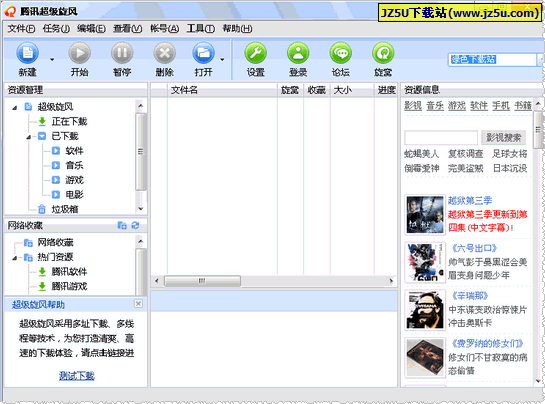Select the 电影 folder under 已下载
The image size is (545, 404).
click(x=74, y=195)
